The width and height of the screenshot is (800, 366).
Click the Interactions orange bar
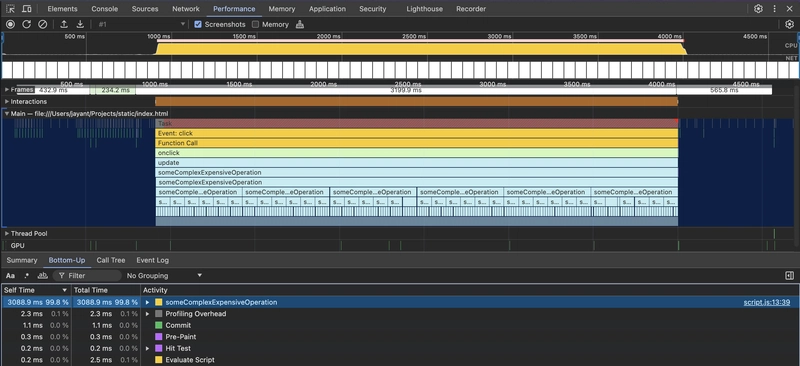pyautogui.click(x=417, y=102)
